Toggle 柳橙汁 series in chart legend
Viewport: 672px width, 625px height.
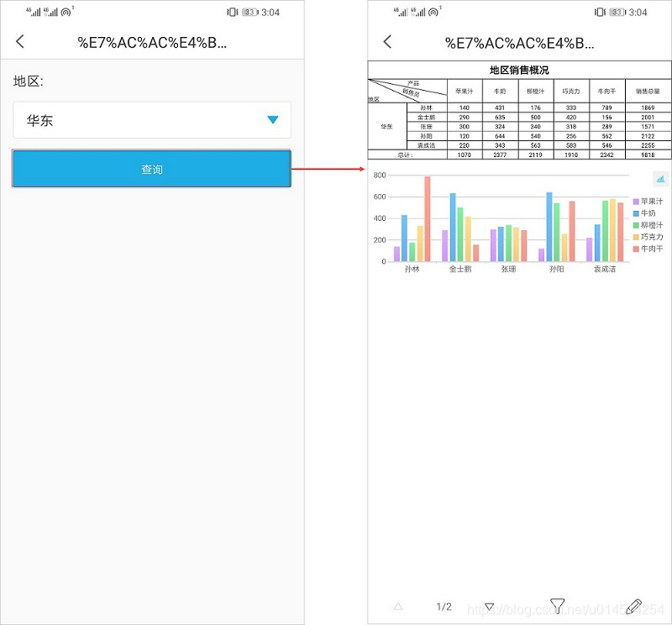648,225
